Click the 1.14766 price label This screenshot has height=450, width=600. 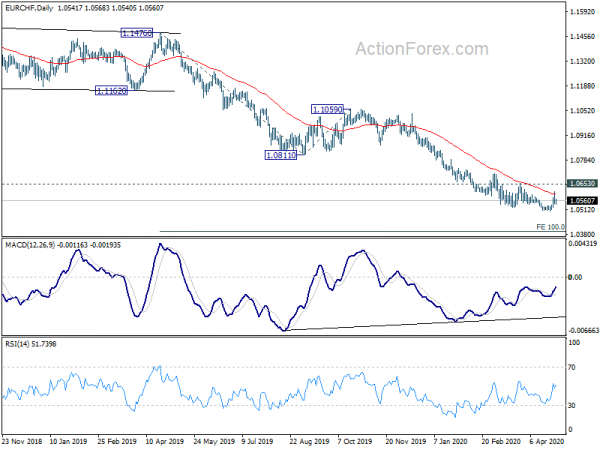tap(137, 33)
